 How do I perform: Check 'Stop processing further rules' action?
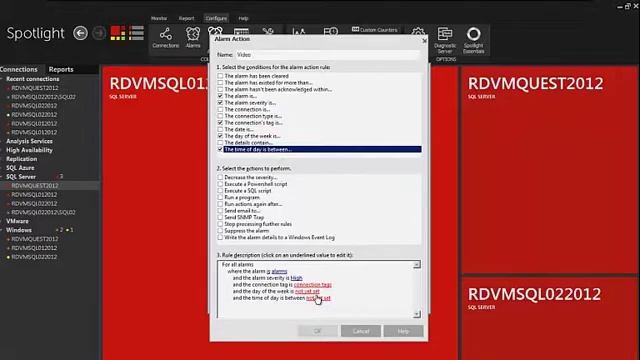[x=220, y=224]
